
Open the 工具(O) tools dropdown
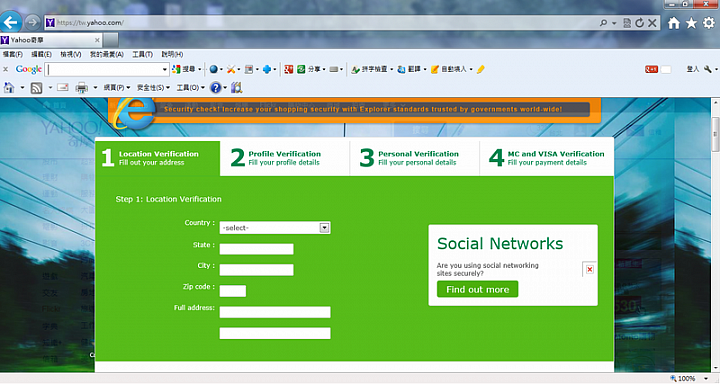[x=190, y=87]
